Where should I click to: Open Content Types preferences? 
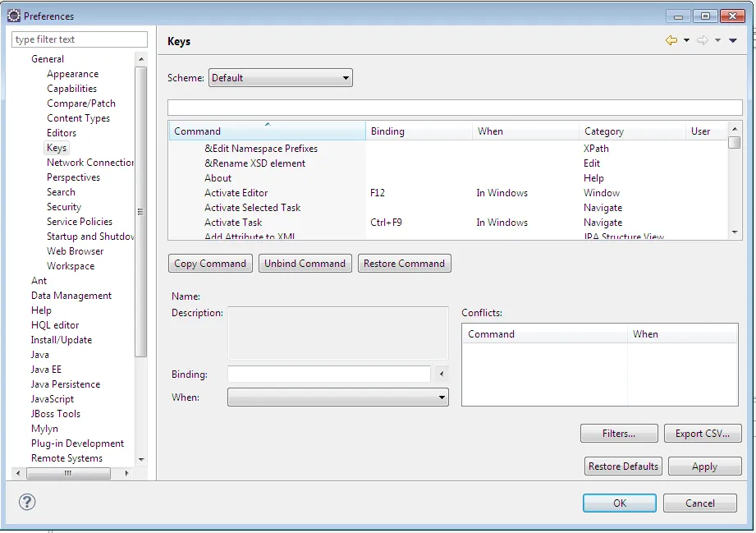[78, 118]
